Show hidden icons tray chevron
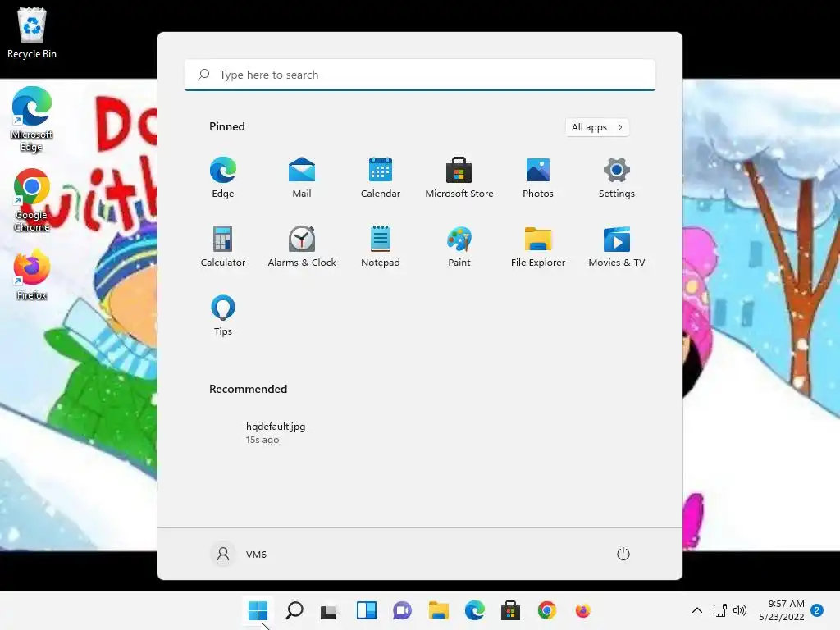840x630 pixels. click(x=697, y=610)
